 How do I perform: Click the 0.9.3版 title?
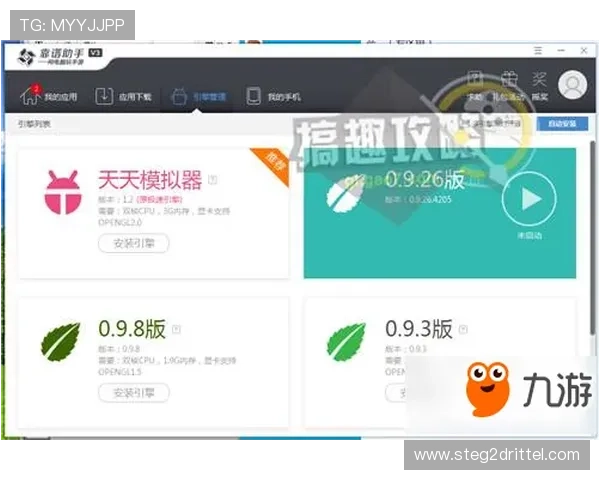419,329
